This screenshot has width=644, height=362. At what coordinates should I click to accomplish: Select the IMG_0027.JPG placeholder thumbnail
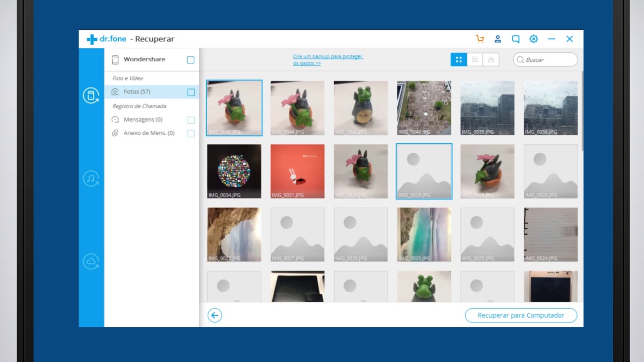297,235
